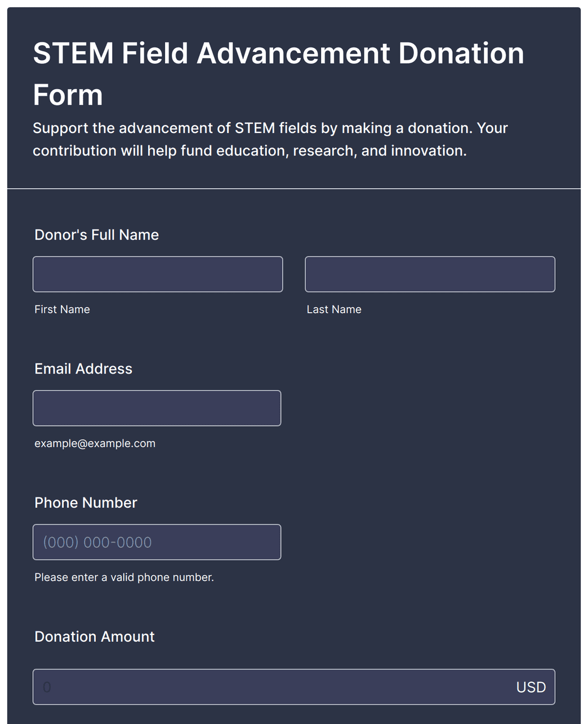
Task: Click the "First Name" sublabel text
Action: coord(62,309)
